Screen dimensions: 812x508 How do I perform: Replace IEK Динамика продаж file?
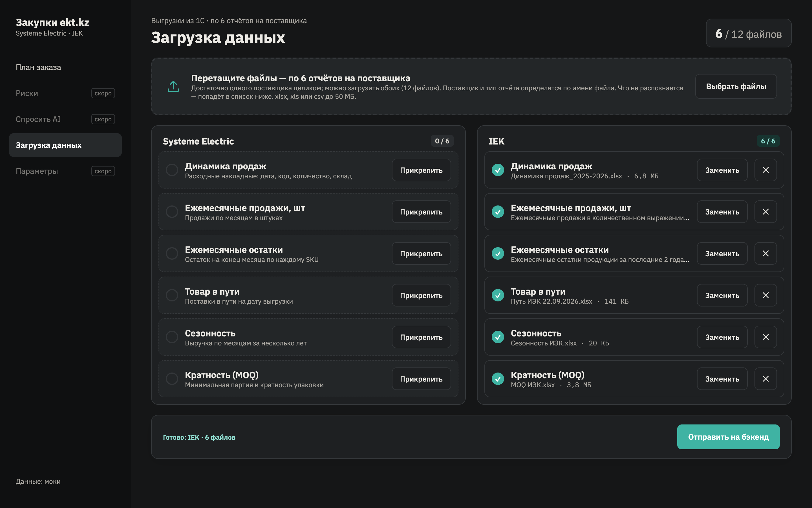pyautogui.click(x=722, y=170)
